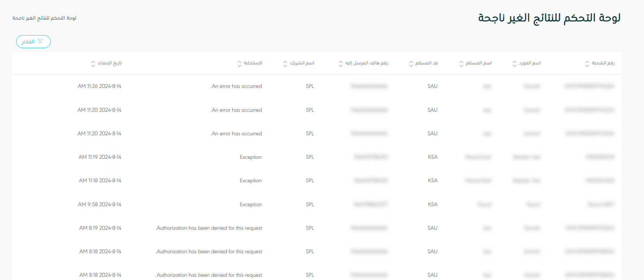The image size is (644, 280).
Task: Sort by رقم الشحنة column arrows
Action: point(587,64)
